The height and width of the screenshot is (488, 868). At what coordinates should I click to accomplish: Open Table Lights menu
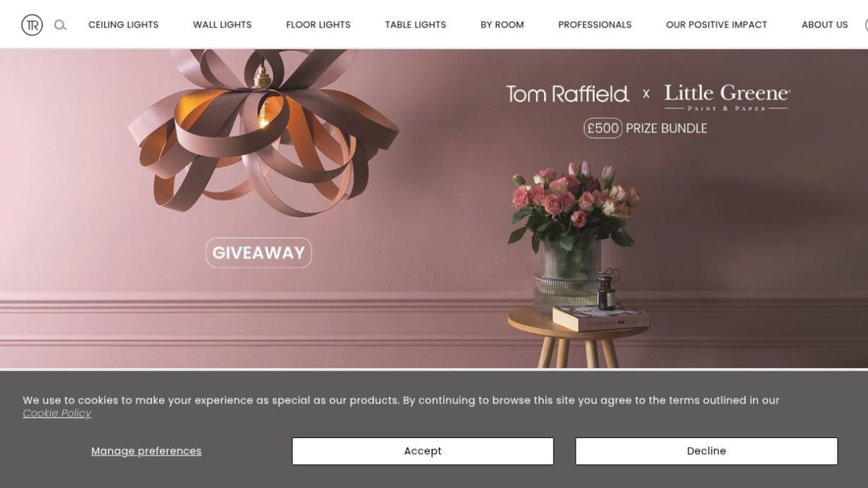tap(415, 25)
